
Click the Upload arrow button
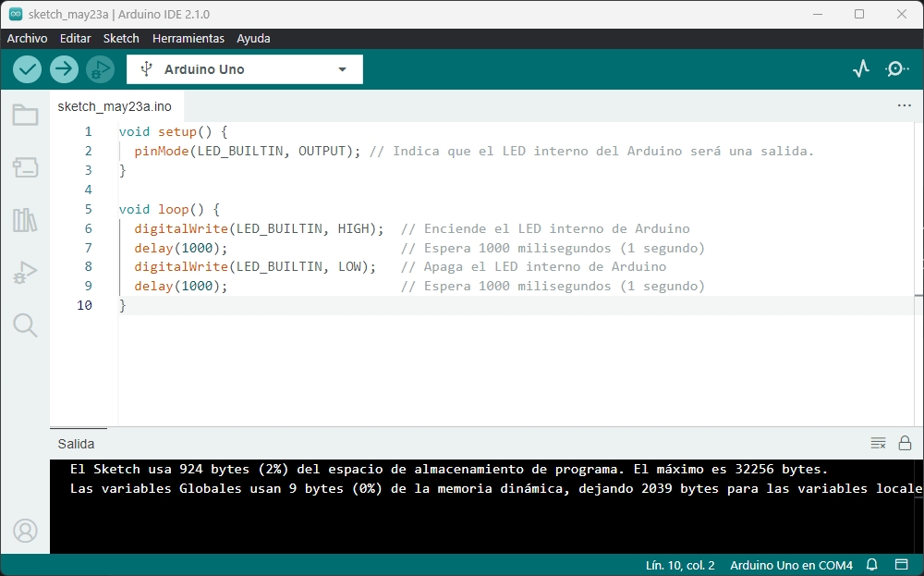click(x=64, y=69)
